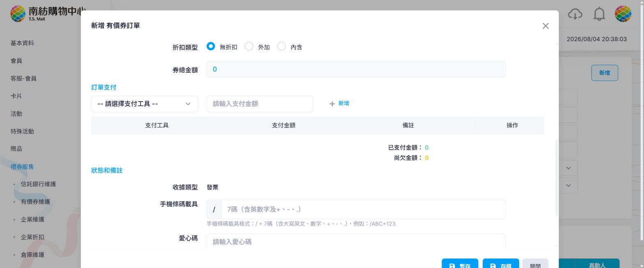Click the plus icon beside 新增 payment
The height and width of the screenshot is (268, 644).
332,104
